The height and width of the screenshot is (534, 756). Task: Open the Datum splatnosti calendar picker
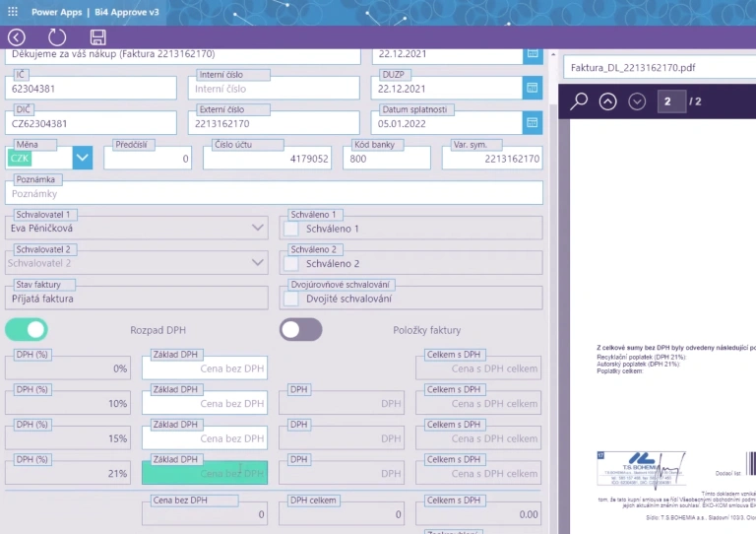pos(532,124)
